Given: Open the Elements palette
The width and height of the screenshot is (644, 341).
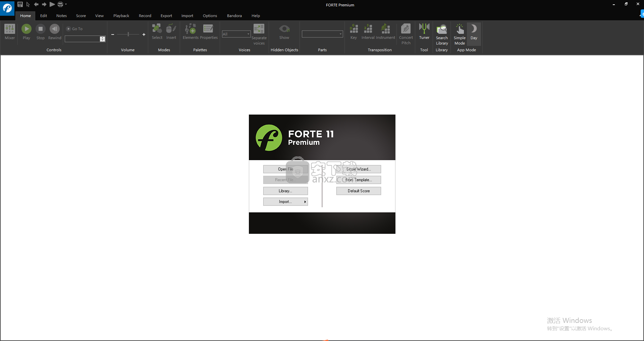Looking at the screenshot, I should click(191, 32).
